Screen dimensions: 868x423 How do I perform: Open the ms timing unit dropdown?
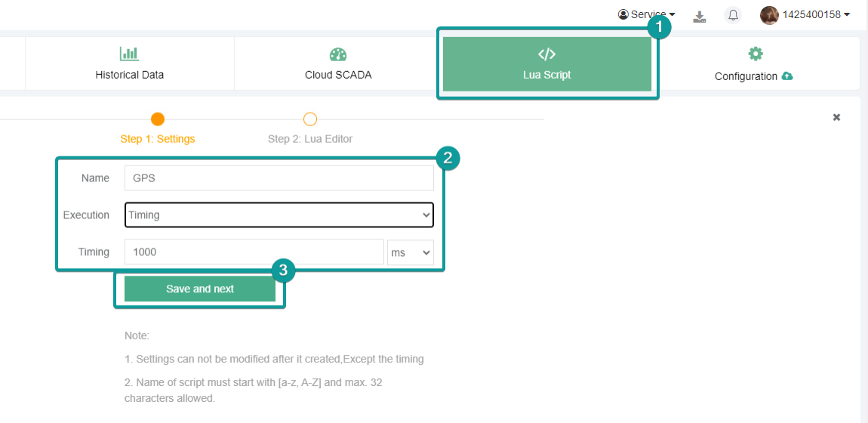(411, 252)
